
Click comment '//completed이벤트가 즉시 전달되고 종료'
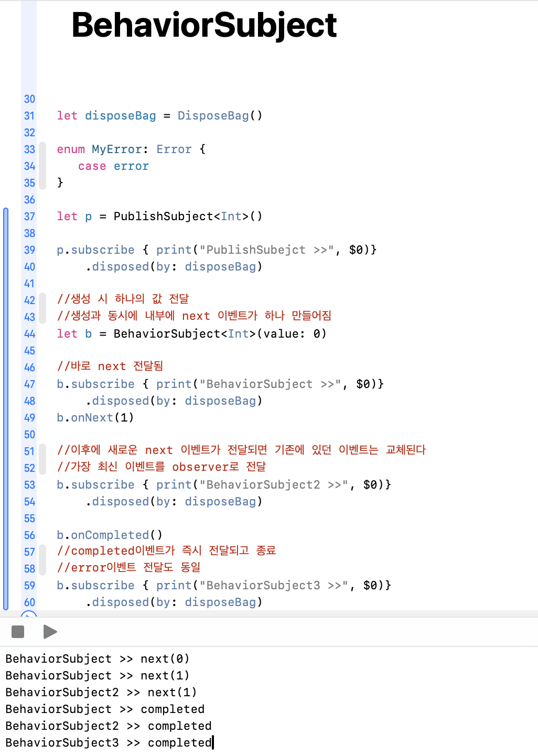tap(166, 550)
